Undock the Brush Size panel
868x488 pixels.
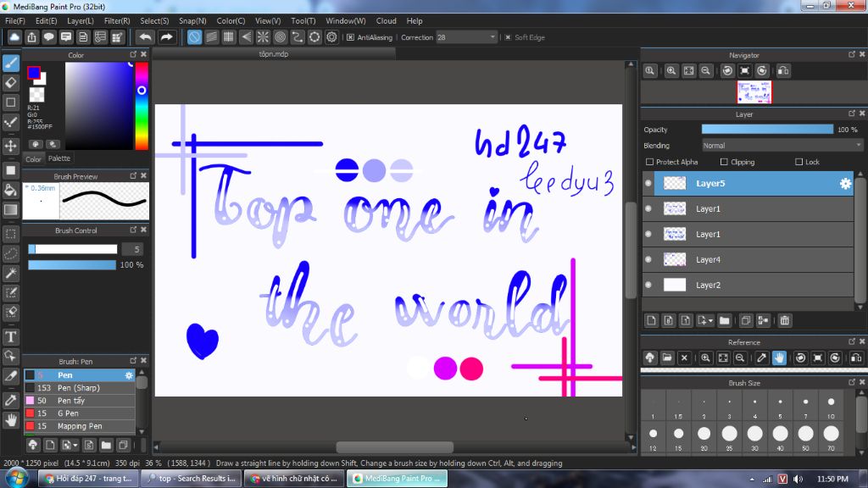pos(851,382)
